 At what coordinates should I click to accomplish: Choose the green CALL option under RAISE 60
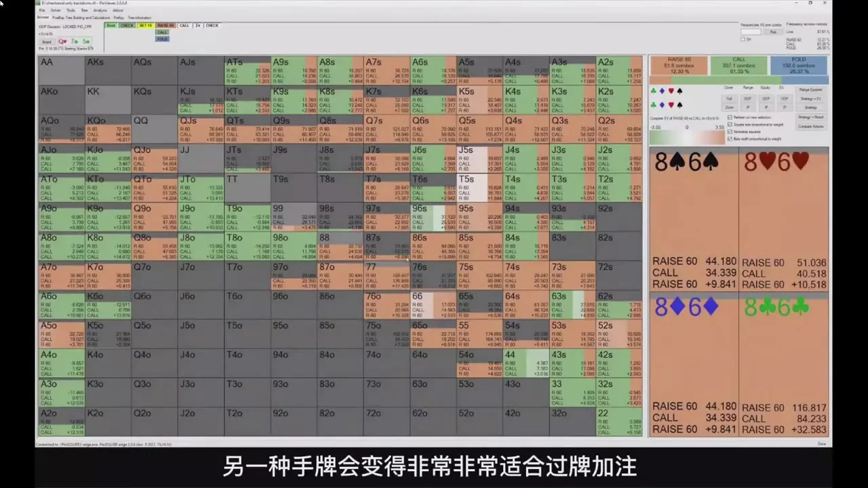tap(162, 33)
